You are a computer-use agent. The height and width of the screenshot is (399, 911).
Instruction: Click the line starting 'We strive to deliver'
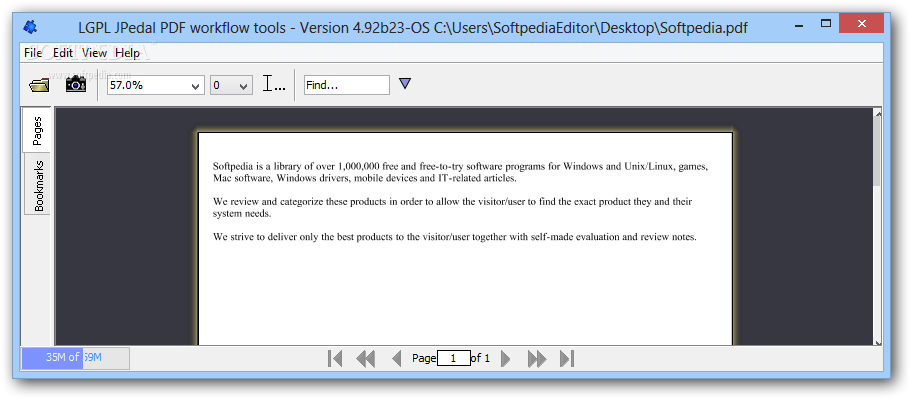454,237
